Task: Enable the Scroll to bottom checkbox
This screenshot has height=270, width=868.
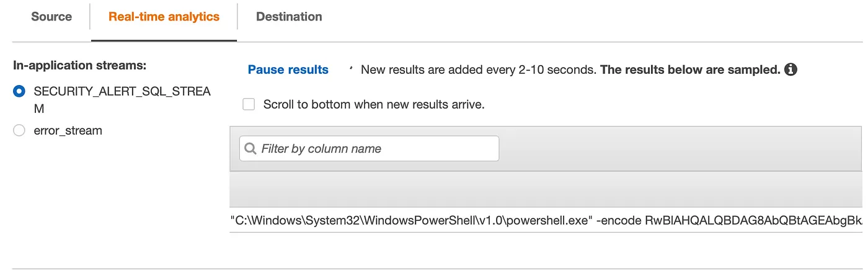Action: (249, 104)
